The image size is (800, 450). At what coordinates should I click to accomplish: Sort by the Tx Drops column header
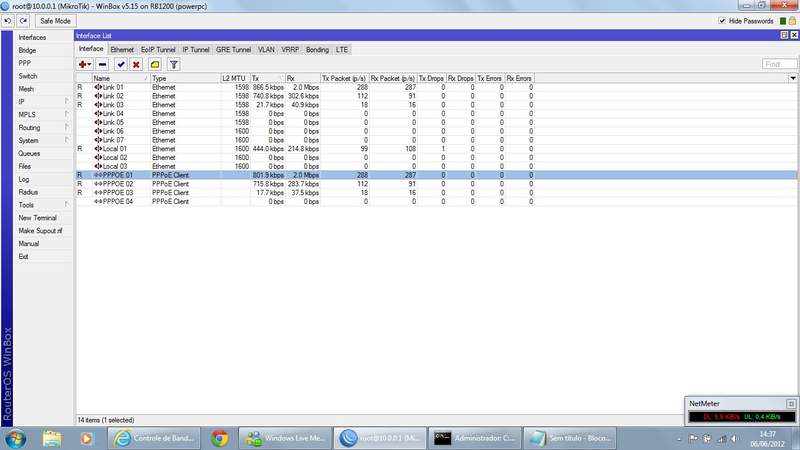(x=431, y=78)
